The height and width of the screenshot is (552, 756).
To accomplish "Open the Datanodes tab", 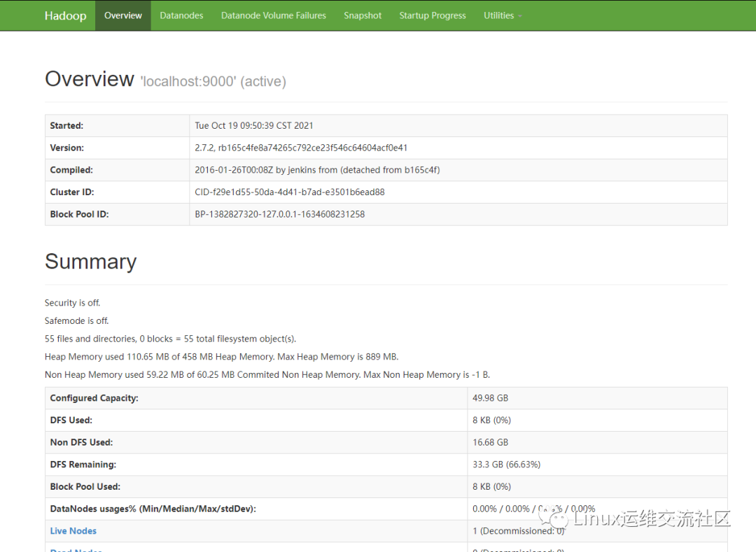I will 181,15.
